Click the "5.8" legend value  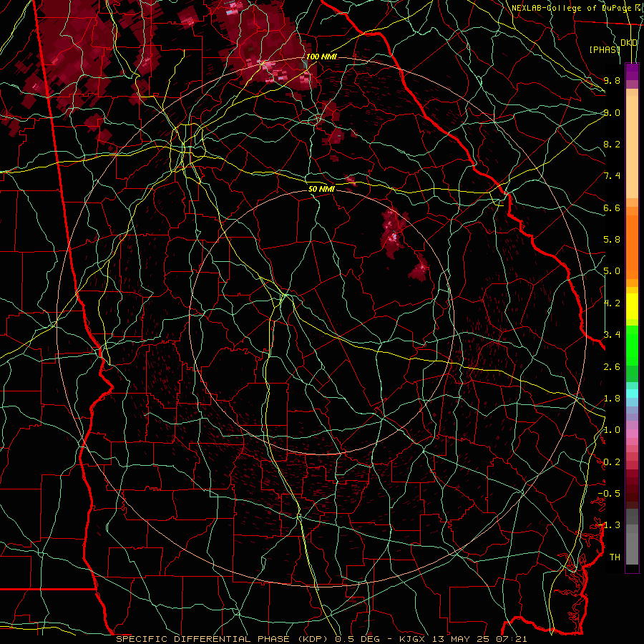[x=612, y=240]
